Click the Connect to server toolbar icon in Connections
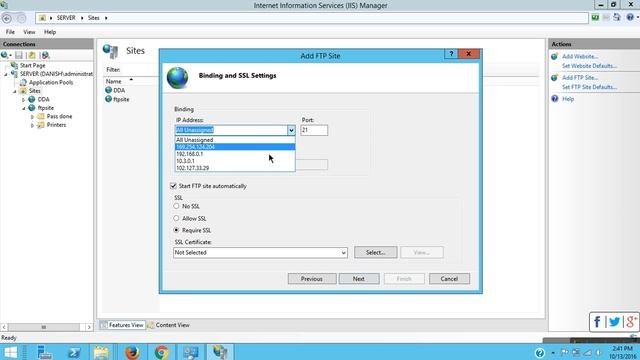The image size is (640, 360). tap(6, 55)
